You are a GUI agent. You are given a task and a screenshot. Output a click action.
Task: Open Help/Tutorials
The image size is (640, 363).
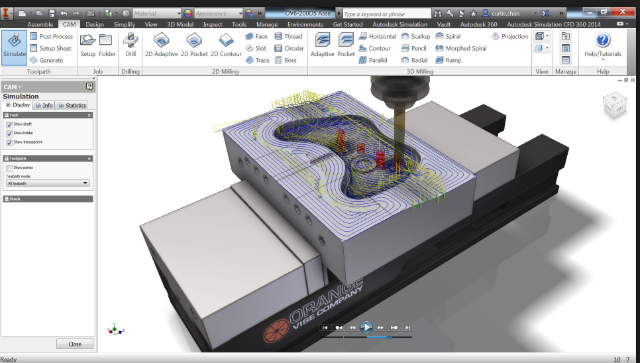603,45
